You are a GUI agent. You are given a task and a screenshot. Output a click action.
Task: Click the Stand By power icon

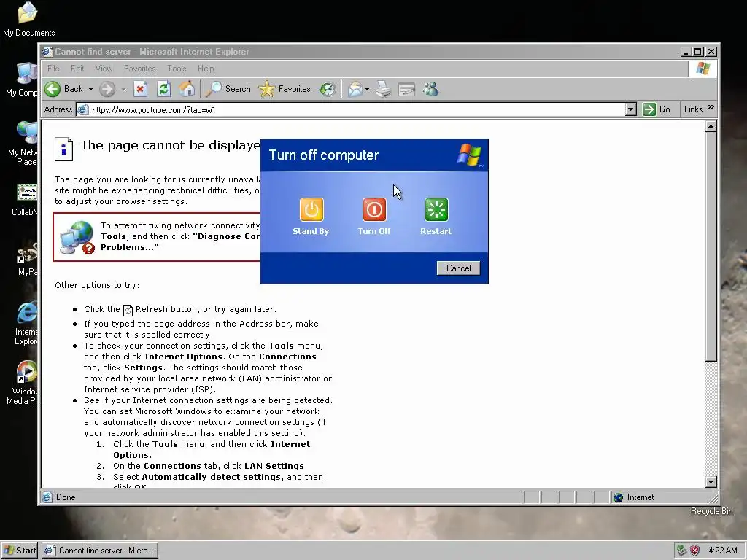click(x=311, y=209)
